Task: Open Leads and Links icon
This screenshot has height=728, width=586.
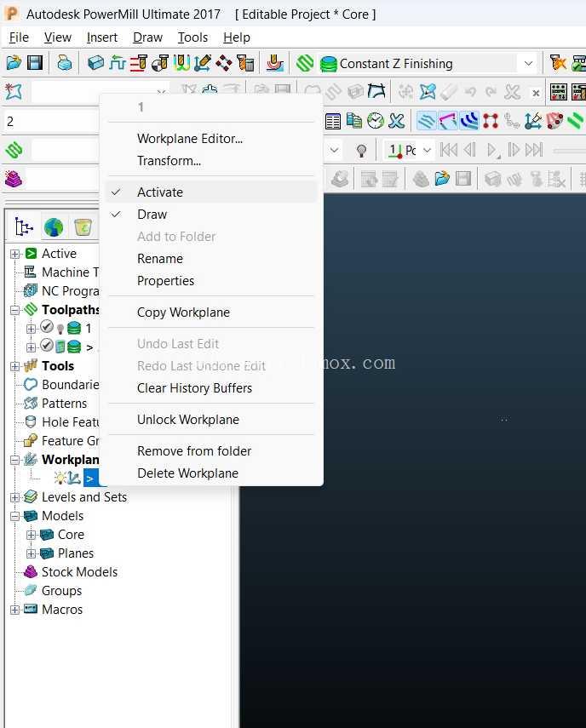Action: click(x=181, y=63)
